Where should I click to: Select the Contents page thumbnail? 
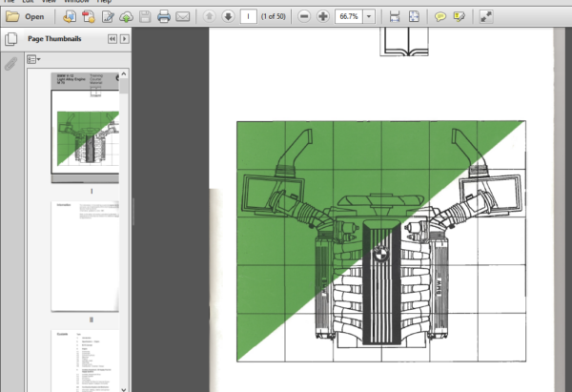coord(85,361)
